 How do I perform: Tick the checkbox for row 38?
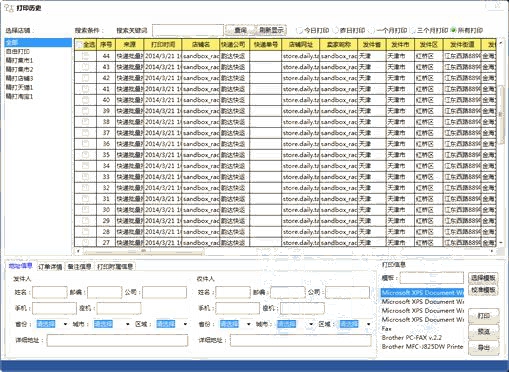pos(85,122)
